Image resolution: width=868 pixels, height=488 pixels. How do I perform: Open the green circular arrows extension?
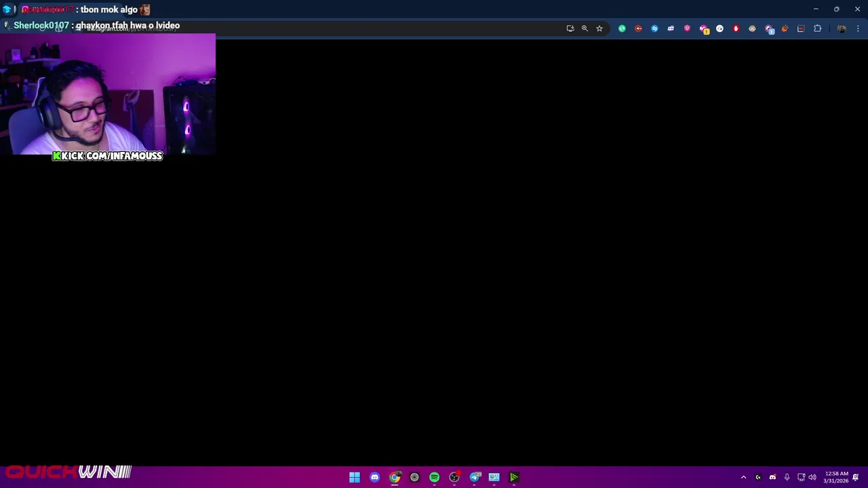(622, 28)
